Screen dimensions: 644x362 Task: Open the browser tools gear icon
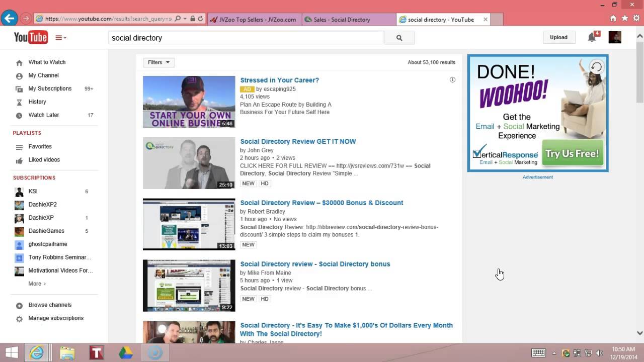[x=636, y=19]
